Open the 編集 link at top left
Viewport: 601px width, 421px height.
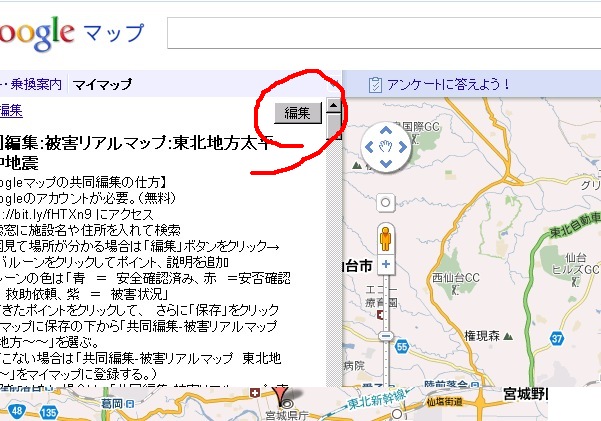11,110
